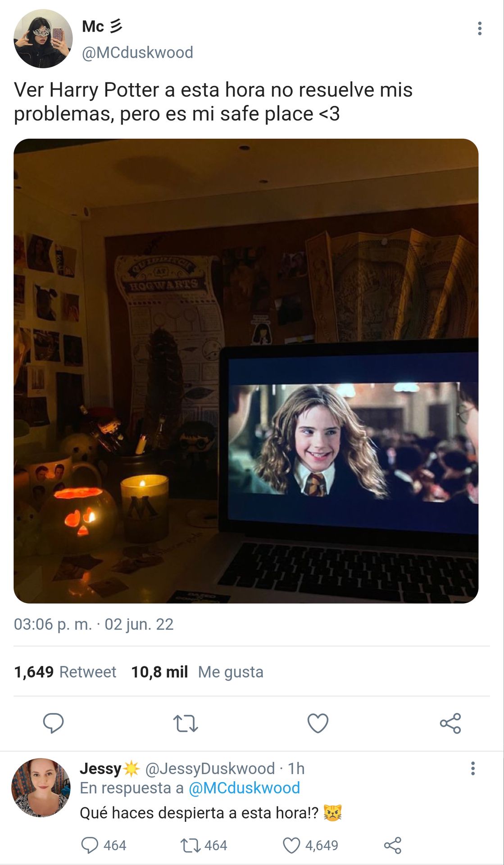Open the tweet timestamp 03:06 p. m. 02 jun. 22
Viewport: 504px width, 865px height.
pyautogui.click(x=94, y=624)
